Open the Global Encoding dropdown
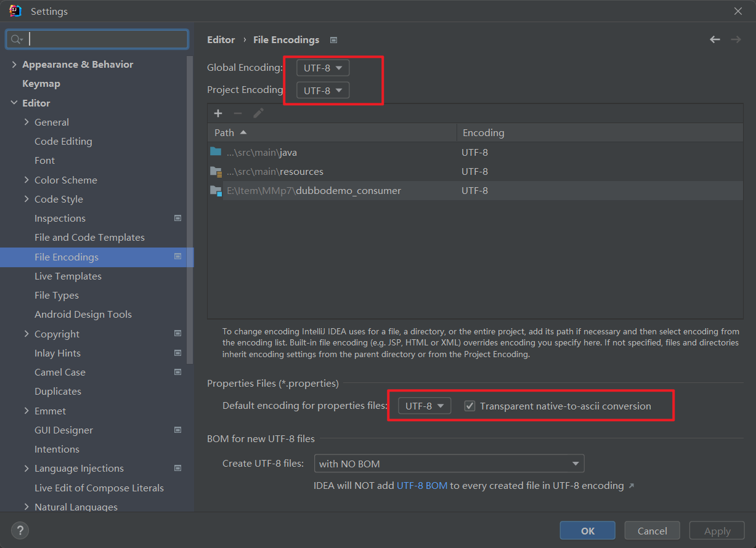756x548 pixels. 323,68
